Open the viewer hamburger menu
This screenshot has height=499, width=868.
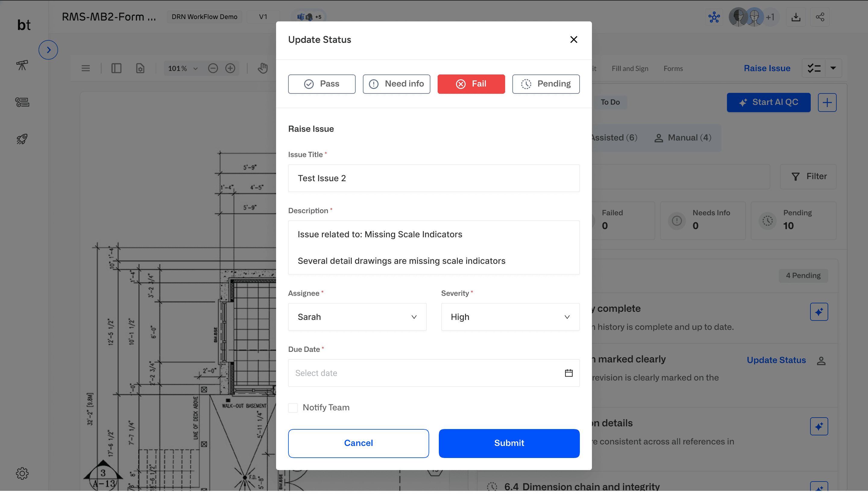pos(86,68)
